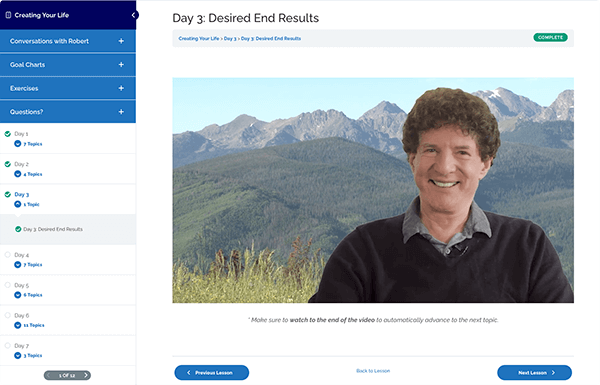The width and height of the screenshot is (600, 385).
Task: Expand Exercises plus icon
Action: tap(121, 88)
